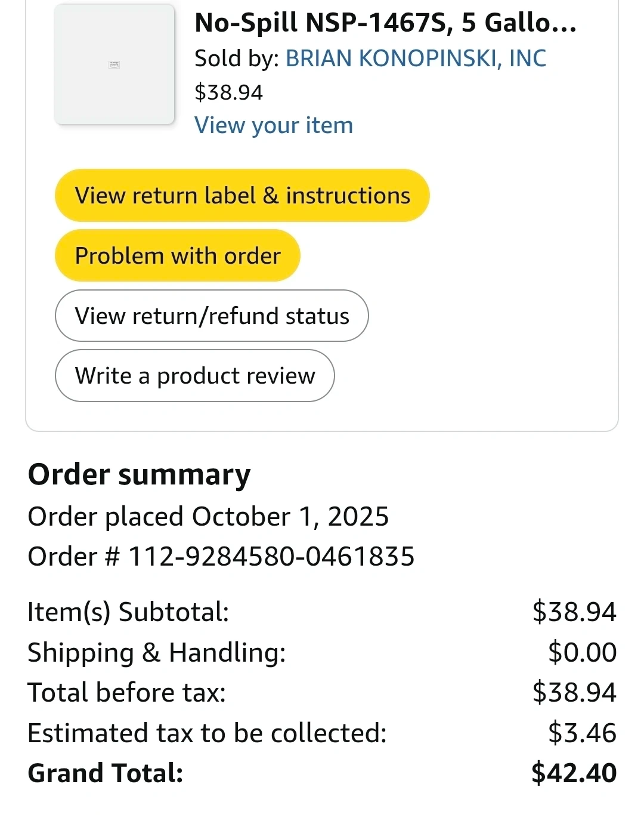Click the $3.46 estimated tax amount
644x815 pixels.
coord(582,733)
